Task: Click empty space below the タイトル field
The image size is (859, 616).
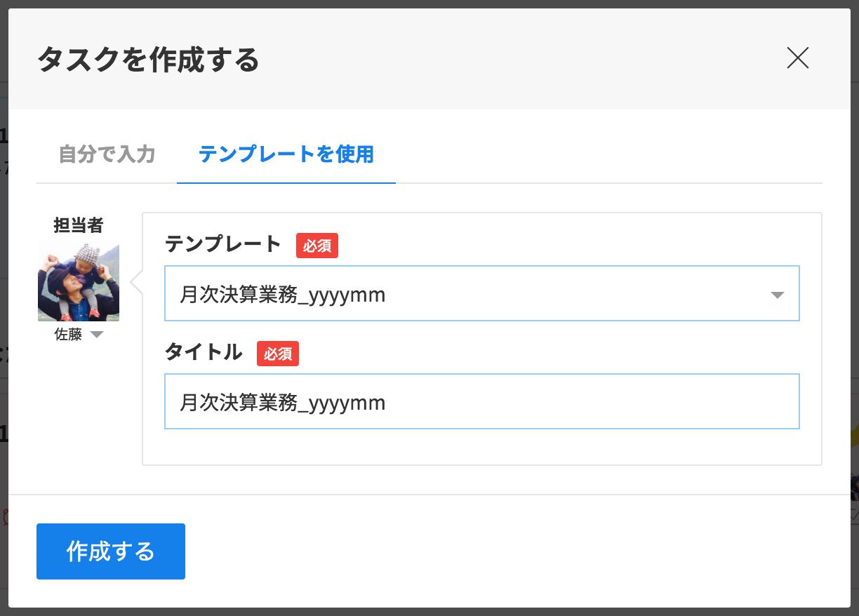Action: coord(481,446)
